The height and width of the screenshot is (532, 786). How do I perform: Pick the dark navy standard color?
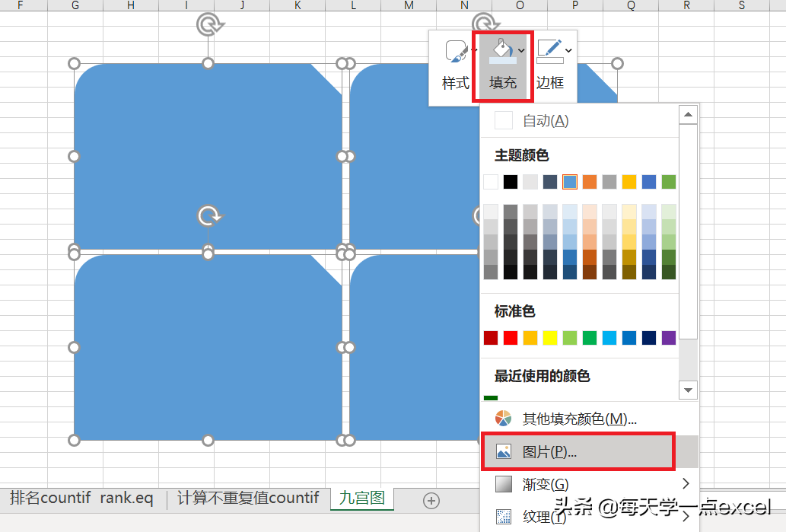tap(649, 338)
